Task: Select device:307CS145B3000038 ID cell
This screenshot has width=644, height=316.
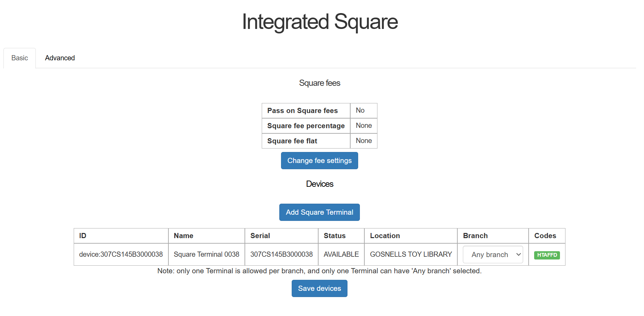Action: 121,254
